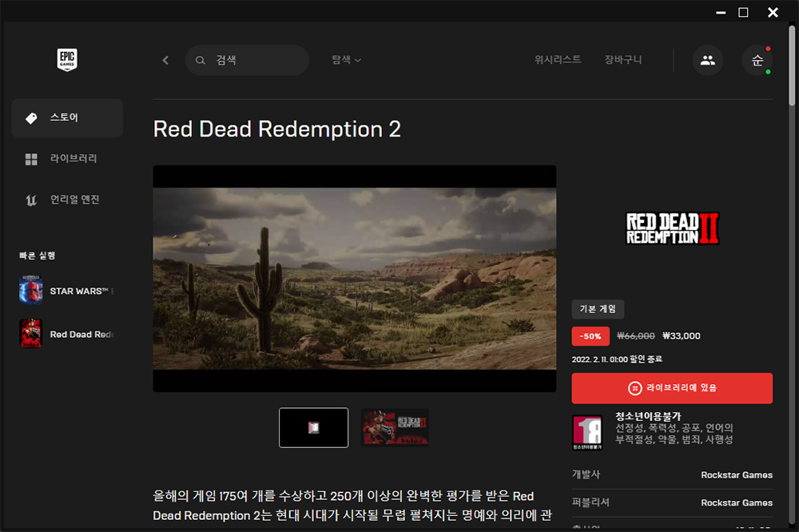Select 언리얼 엔진 in sidebar

(67, 199)
